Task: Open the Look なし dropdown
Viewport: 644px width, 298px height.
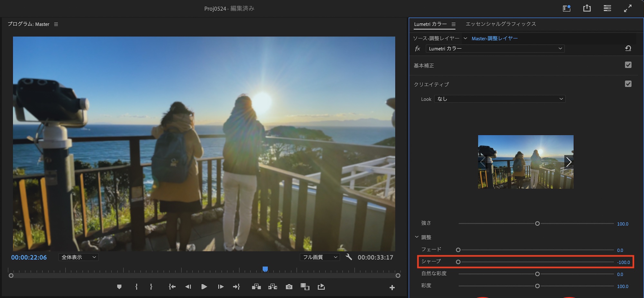Action: [x=500, y=99]
